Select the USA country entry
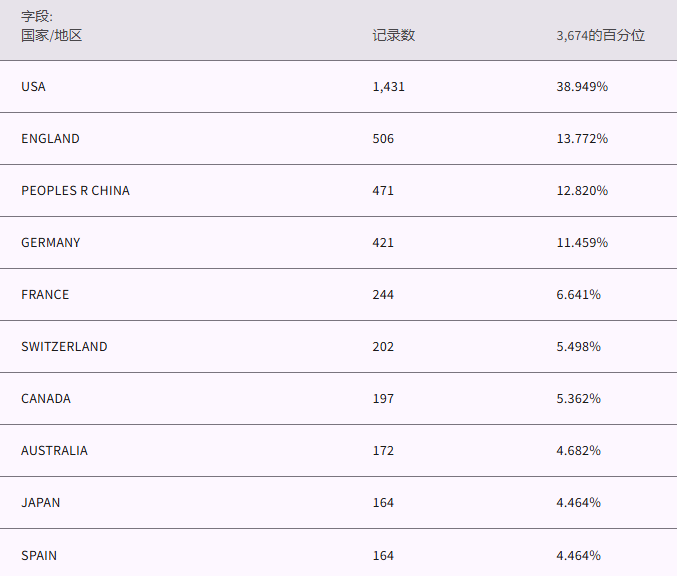This screenshot has width=677, height=576. pos(33,87)
